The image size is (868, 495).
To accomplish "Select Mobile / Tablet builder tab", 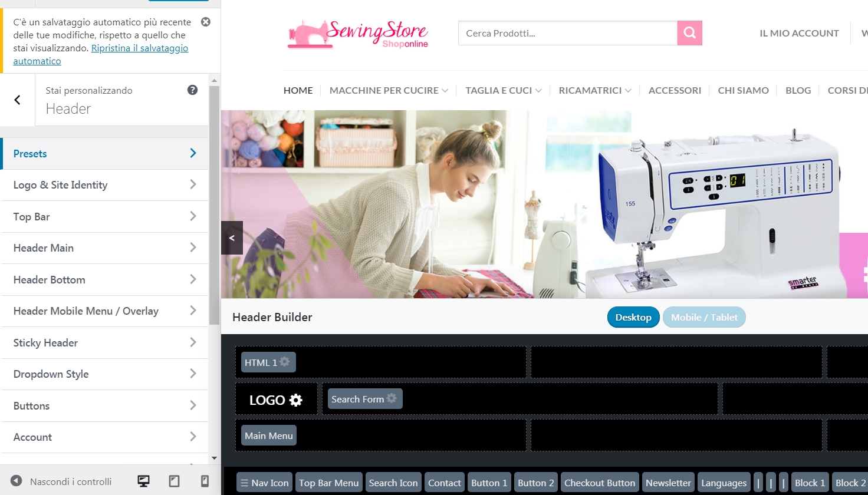I will click(x=704, y=317).
